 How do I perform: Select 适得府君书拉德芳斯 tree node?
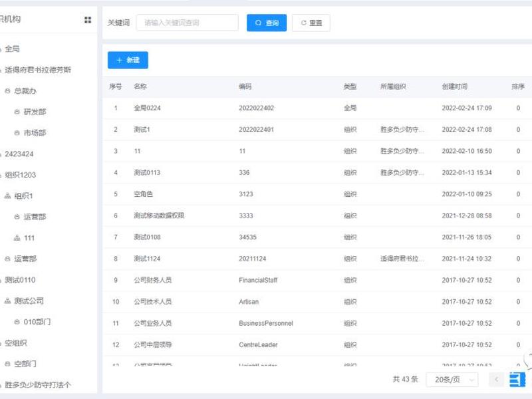(38, 70)
